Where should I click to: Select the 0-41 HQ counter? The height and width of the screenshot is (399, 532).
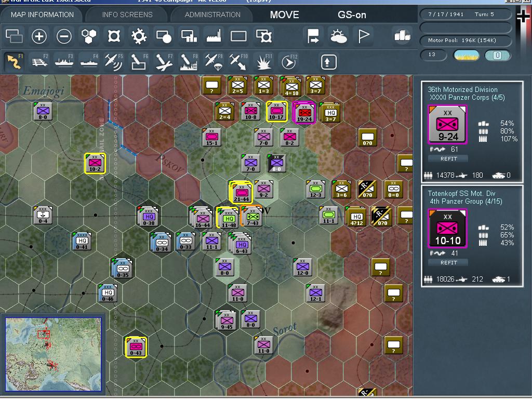click(82, 241)
